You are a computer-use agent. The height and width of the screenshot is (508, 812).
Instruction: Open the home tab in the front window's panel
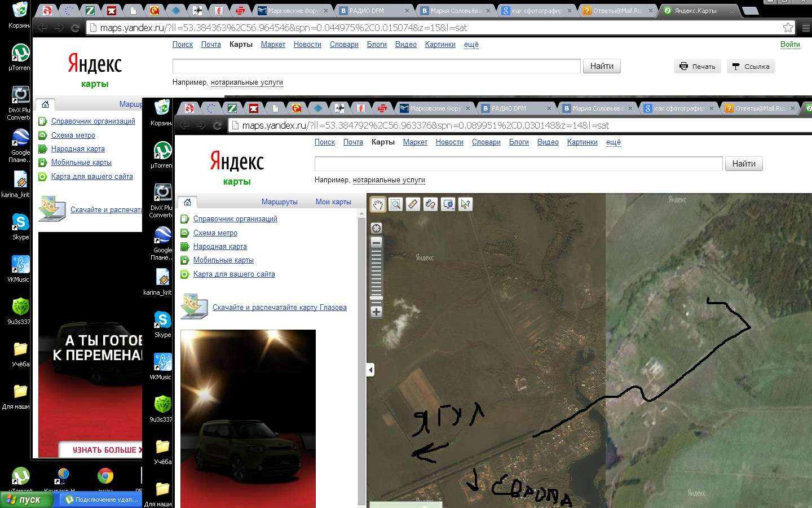tap(187, 202)
